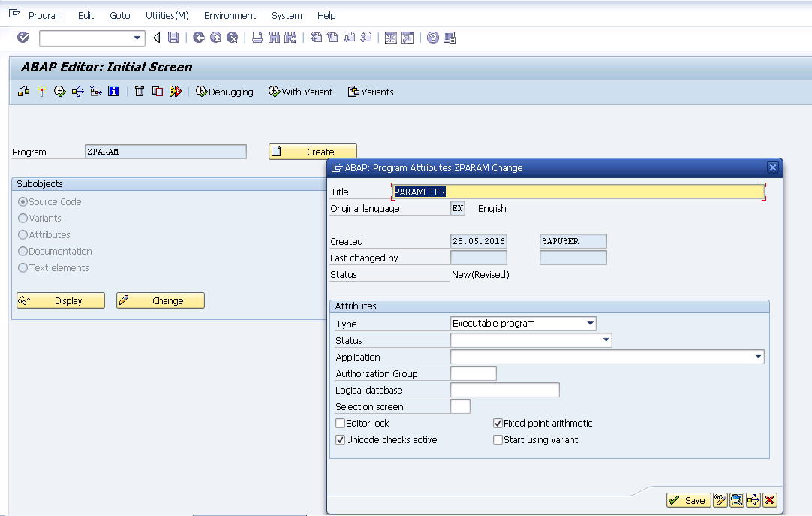This screenshot has width=812, height=516.
Task: Open the Variants overview
Action: coord(371,92)
